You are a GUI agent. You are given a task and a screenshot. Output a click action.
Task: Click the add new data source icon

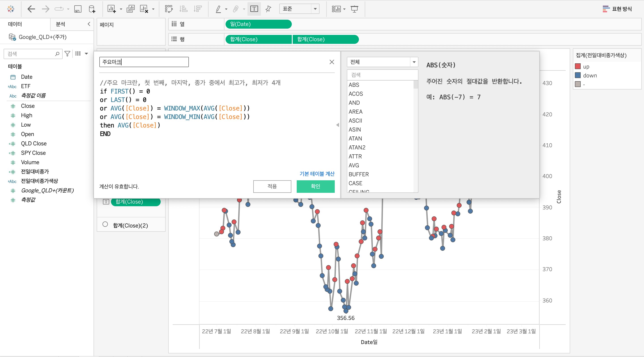tap(92, 9)
